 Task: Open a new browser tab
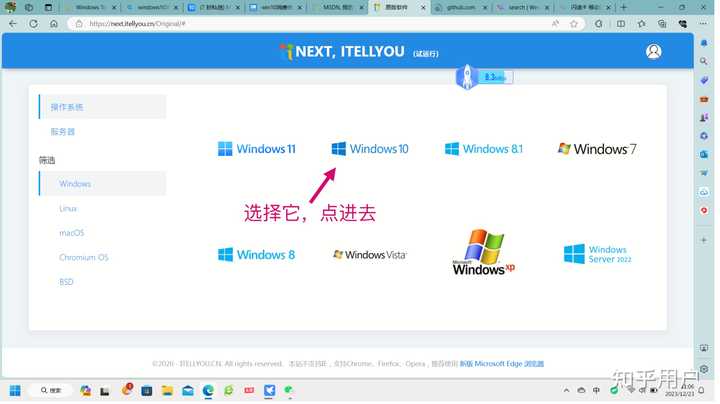(624, 7)
